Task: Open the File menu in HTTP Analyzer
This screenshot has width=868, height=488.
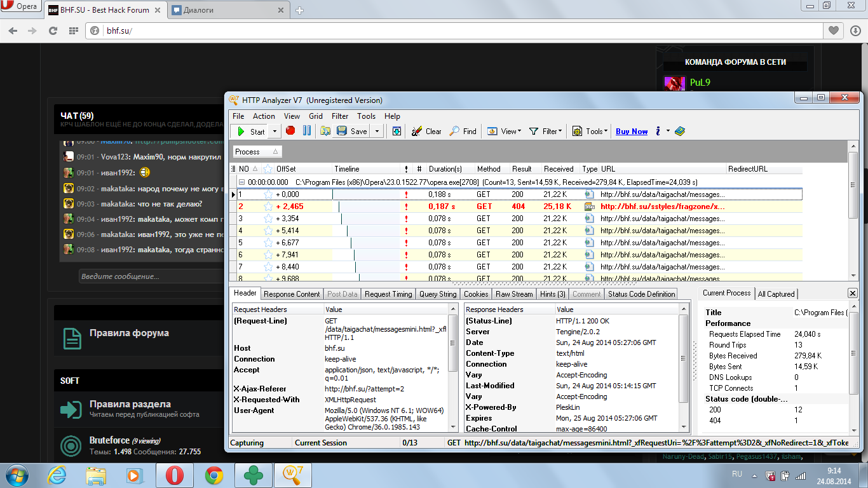Action: click(238, 116)
